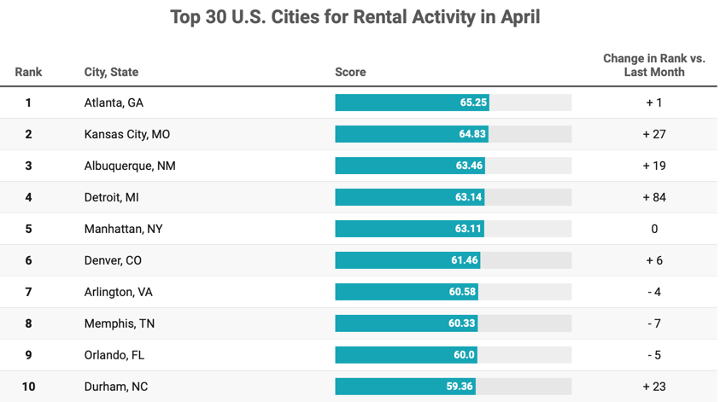Select the Atlanta, GA city name
This screenshot has height=402, width=720.
point(115,103)
